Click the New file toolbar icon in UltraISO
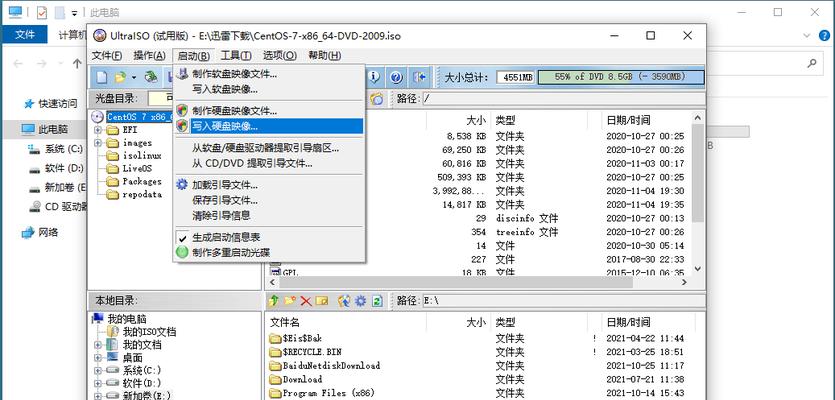Viewport: 835px width, 400px height. pos(102,77)
